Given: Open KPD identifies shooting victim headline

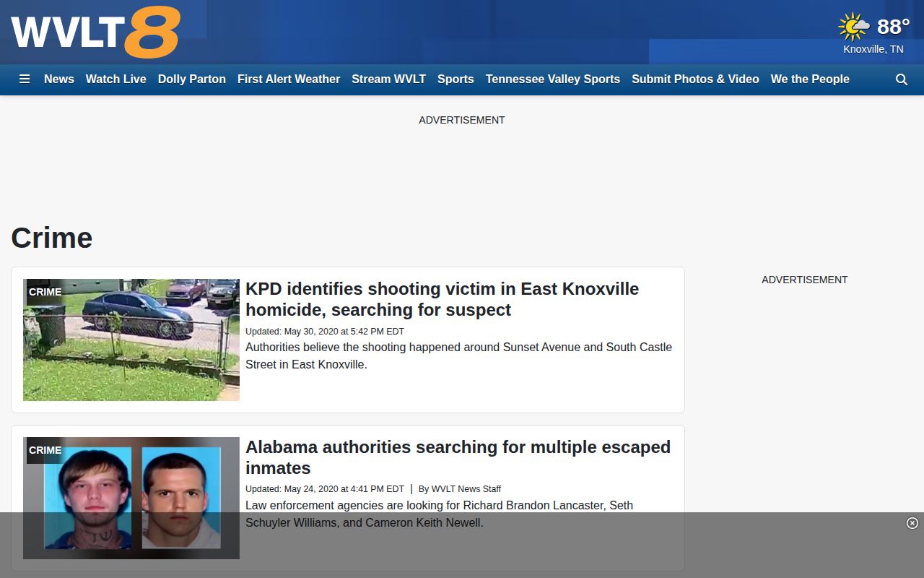Looking at the screenshot, I should [x=443, y=299].
